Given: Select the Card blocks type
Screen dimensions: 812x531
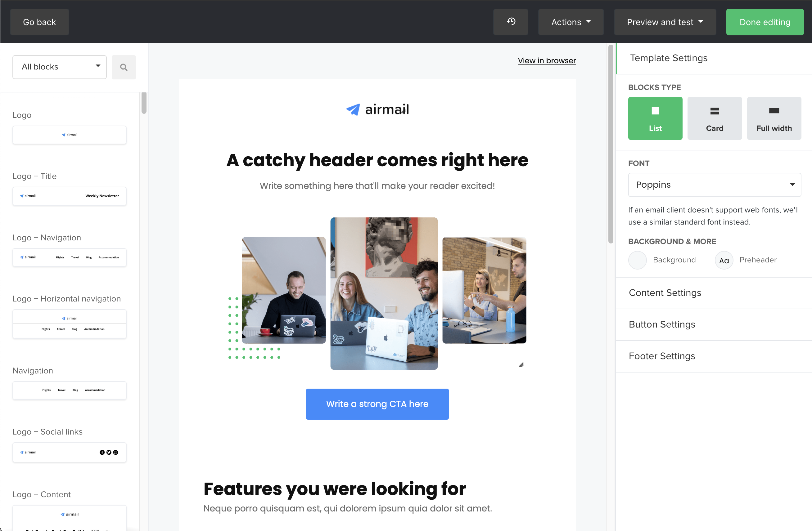Looking at the screenshot, I should [715, 118].
